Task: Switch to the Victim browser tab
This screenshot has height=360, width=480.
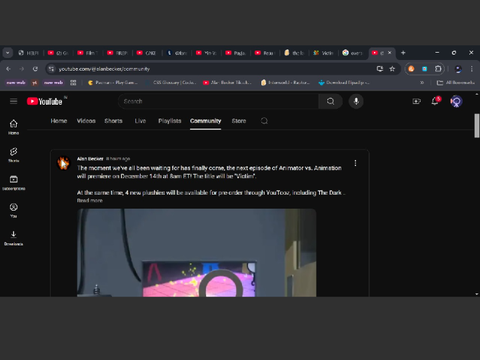Action: (x=323, y=53)
